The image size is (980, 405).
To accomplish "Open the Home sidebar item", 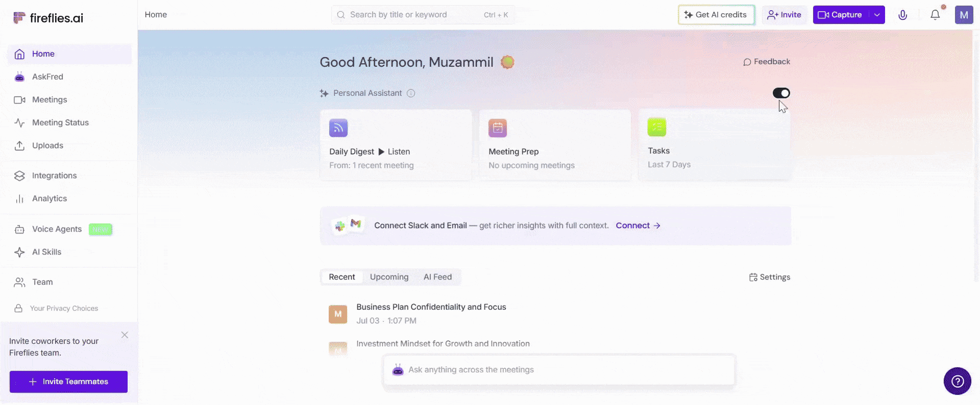I will (69, 54).
